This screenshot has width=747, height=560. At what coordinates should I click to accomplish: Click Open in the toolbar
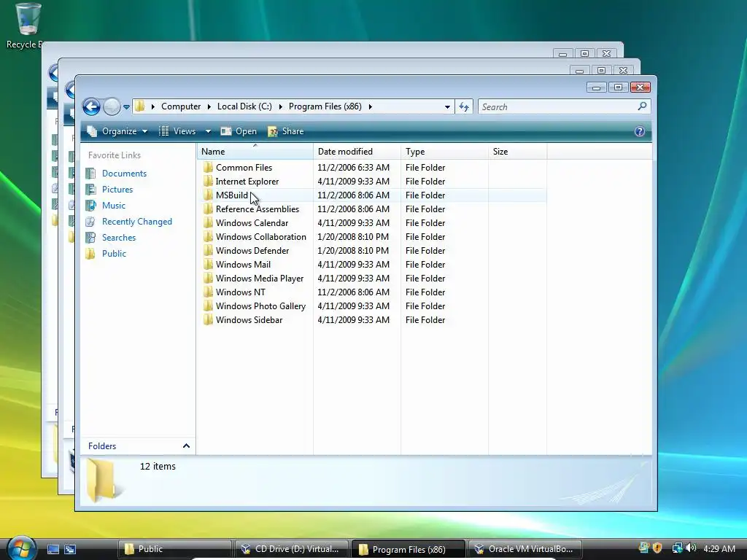[239, 131]
